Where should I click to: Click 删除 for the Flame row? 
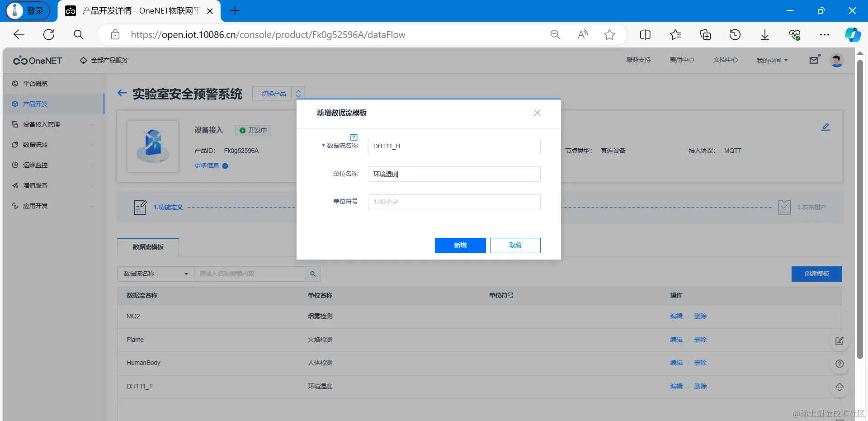[700, 340]
